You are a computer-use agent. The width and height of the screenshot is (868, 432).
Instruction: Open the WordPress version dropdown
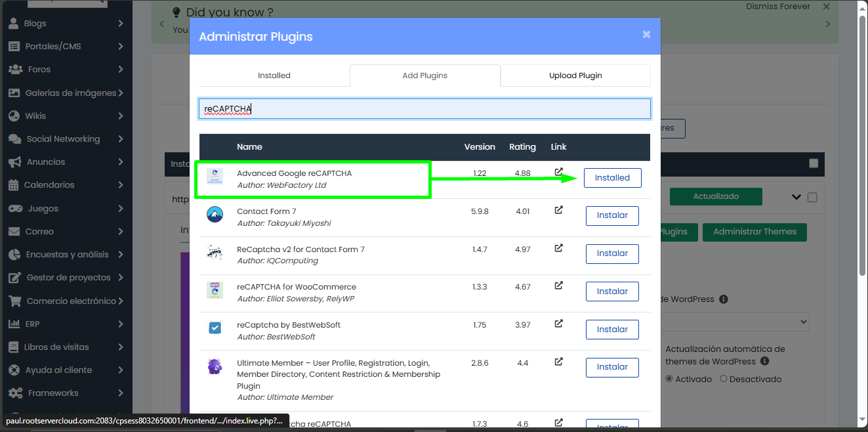[x=735, y=322]
